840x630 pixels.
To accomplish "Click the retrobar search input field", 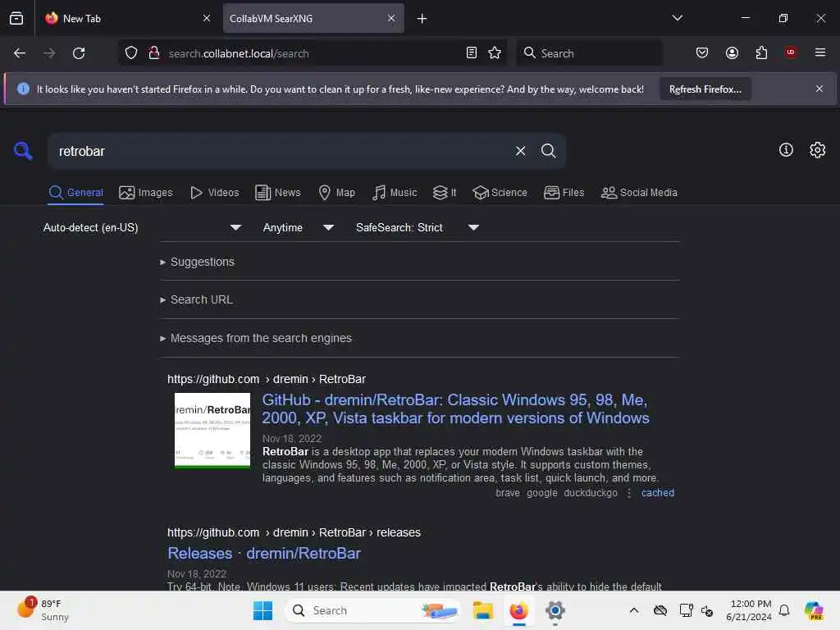I will click(x=281, y=151).
